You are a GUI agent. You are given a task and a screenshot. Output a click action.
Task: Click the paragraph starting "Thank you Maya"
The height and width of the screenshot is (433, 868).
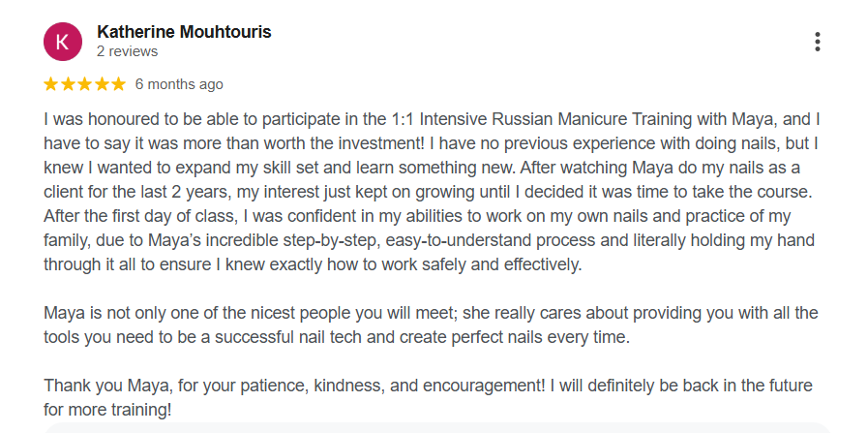(x=428, y=398)
